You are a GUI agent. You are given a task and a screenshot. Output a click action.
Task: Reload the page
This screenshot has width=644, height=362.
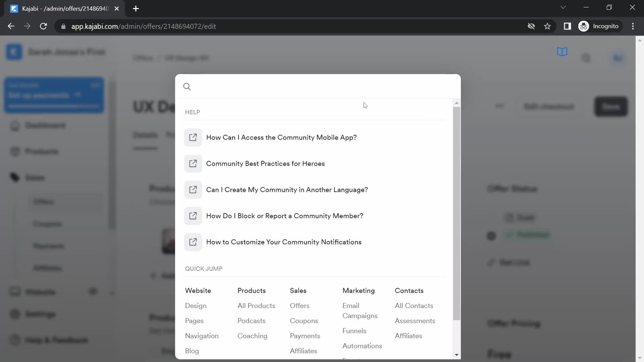(43, 26)
